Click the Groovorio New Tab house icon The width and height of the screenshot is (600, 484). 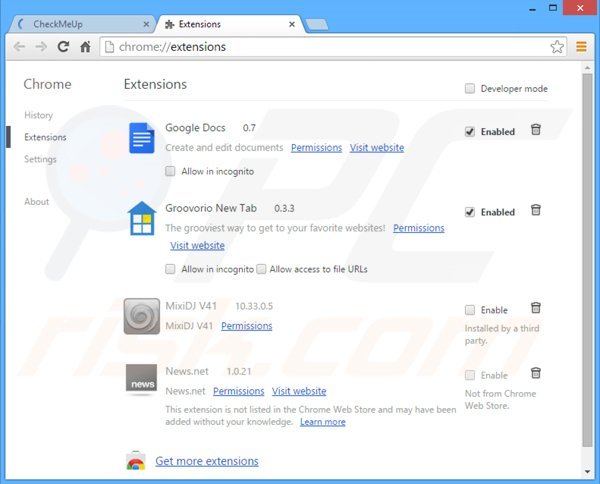tap(142, 218)
